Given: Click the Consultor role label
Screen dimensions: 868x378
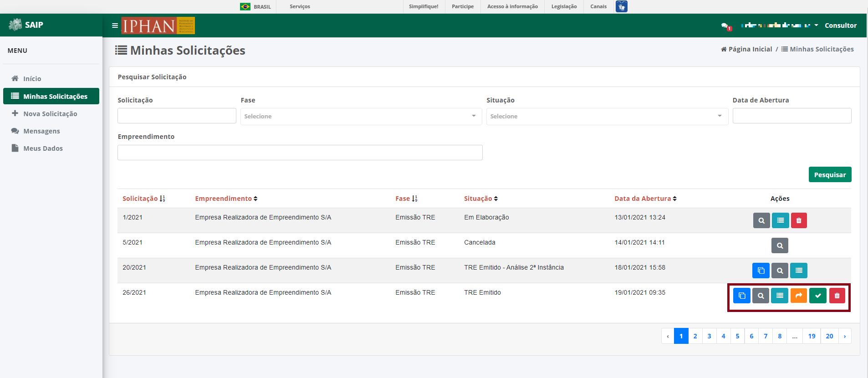Looking at the screenshot, I should (841, 26).
